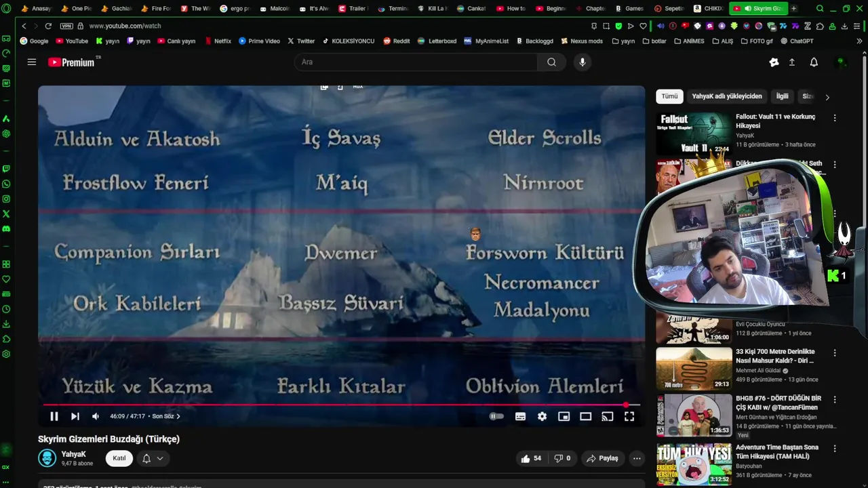The width and height of the screenshot is (868, 488).
Task: Show hidden bookmarks with double chevron
Action: point(859,41)
